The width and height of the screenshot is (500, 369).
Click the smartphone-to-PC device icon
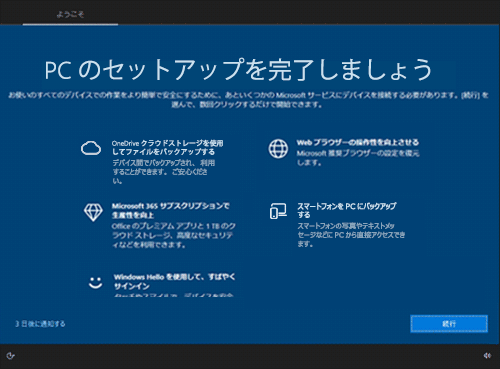tap(278, 211)
